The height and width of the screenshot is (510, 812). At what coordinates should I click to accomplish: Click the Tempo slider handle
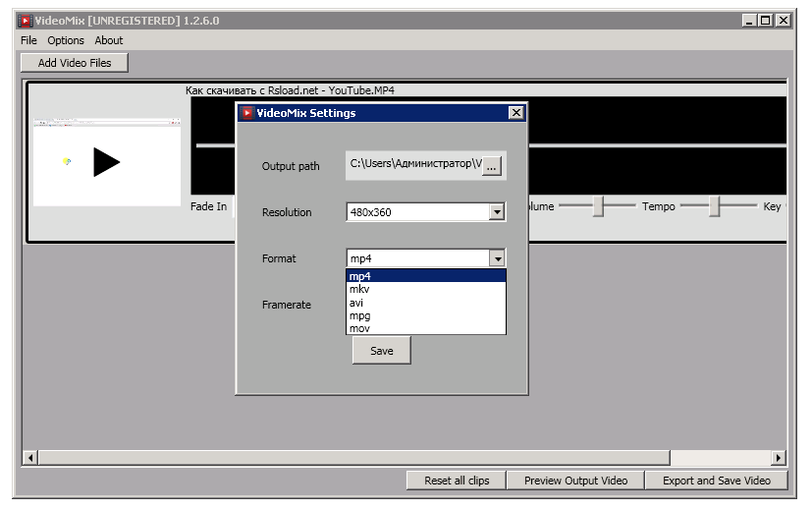[715, 206]
